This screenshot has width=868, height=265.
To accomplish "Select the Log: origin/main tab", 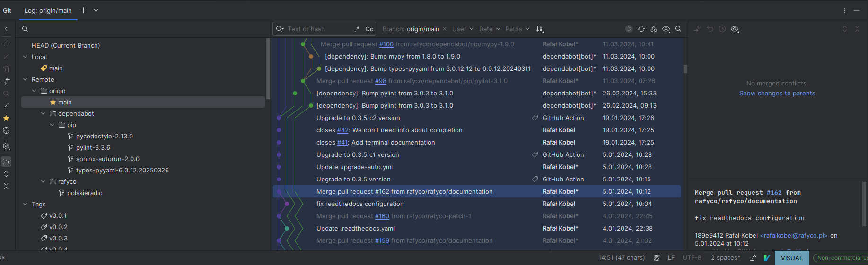I will click(48, 10).
